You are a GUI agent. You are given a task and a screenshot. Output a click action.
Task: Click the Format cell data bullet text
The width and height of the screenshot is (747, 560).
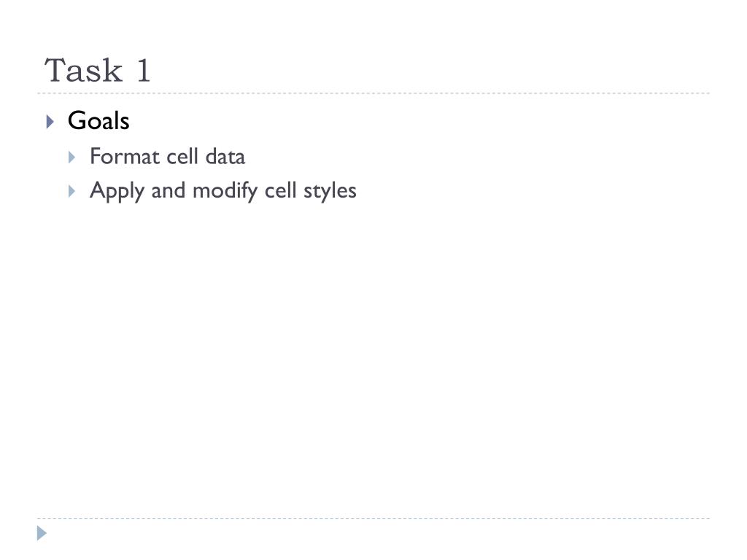pos(167,156)
